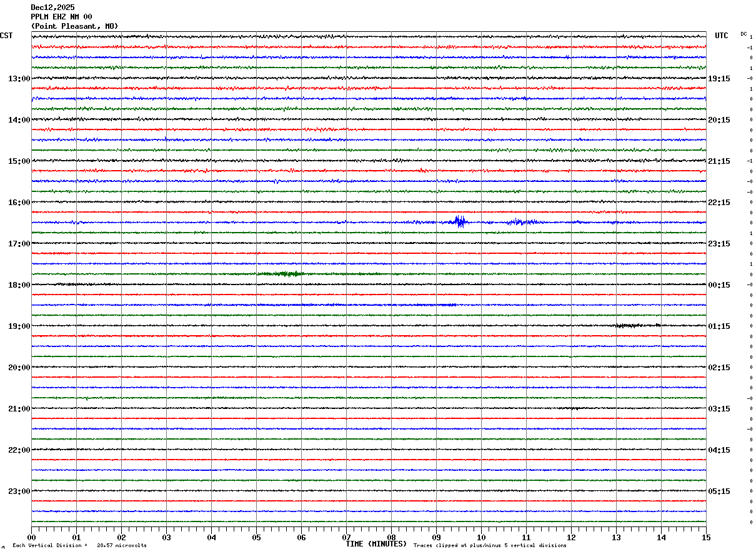756x554 pixels.
Task: Click the 05:15 UTC time label
Action: (x=719, y=491)
